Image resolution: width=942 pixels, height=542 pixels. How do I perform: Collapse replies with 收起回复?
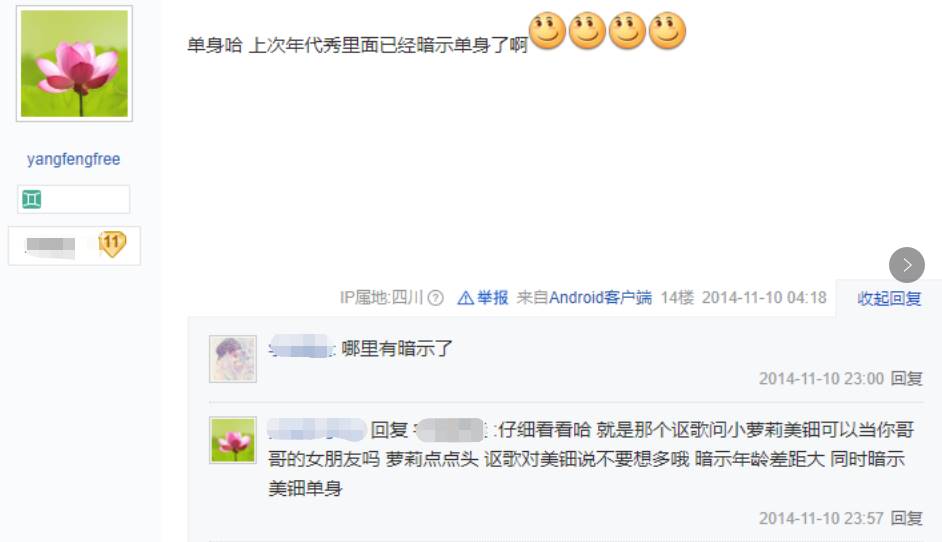click(x=889, y=299)
